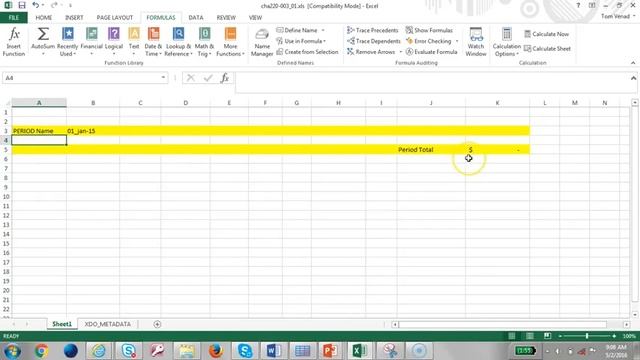The image size is (640, 360).
Task: Click the zoom in plus button
Action: point(614,336)
